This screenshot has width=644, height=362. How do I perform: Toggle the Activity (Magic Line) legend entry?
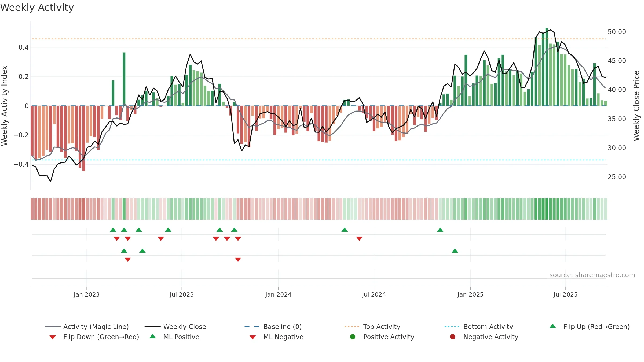click(87, 327)
